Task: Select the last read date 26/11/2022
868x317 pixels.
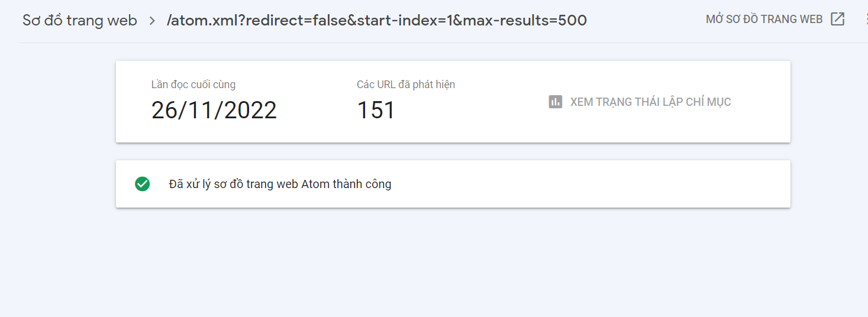Action: pos(214,111)
